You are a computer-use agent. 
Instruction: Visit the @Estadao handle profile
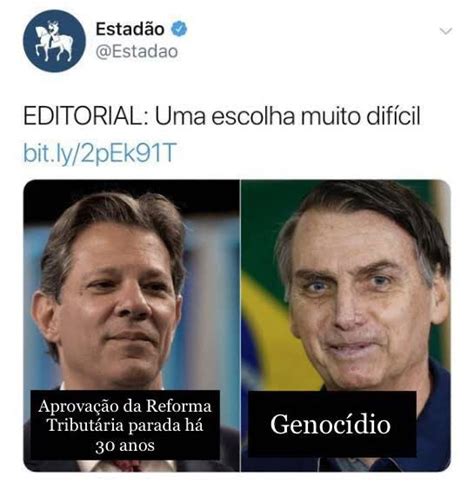click(x=137, y=52)
